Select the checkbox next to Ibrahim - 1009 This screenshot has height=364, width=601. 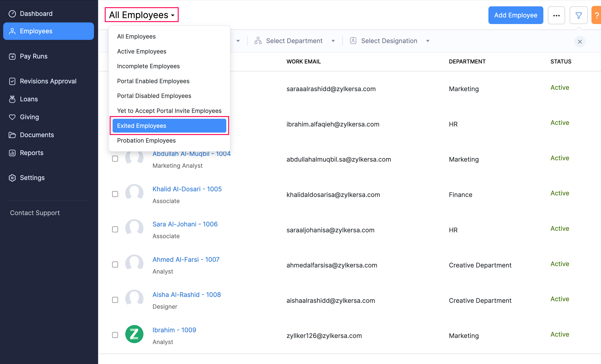[115, 335]
